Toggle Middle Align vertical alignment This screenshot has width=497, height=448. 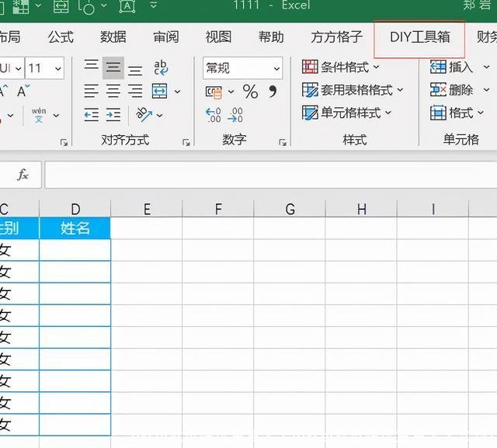pyautogui.click(x=113, y=68)
